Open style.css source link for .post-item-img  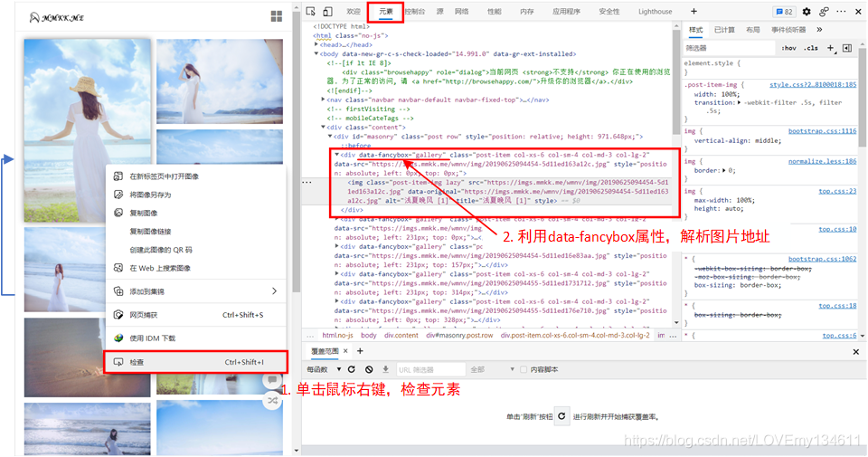coord(813,85)
